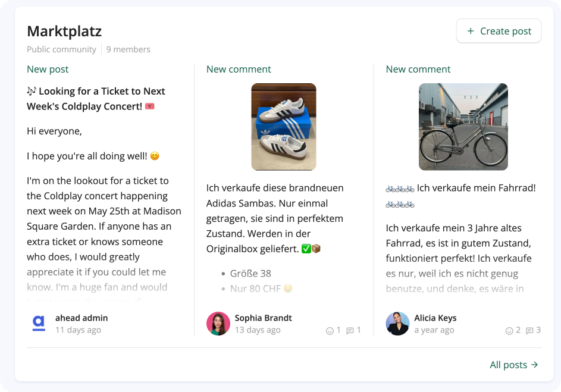
Task: Open the bicycle photo thumbnail
Action: pos(463,127)
